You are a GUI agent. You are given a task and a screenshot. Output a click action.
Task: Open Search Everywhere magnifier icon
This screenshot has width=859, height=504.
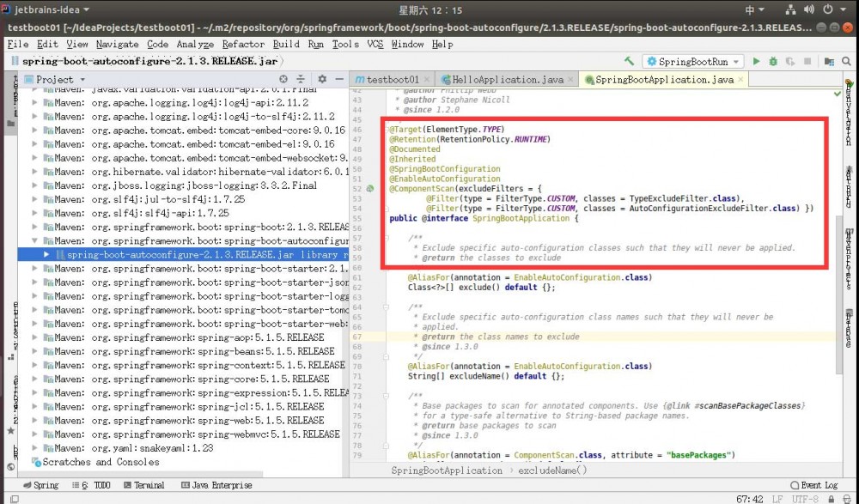coord(846,62)
